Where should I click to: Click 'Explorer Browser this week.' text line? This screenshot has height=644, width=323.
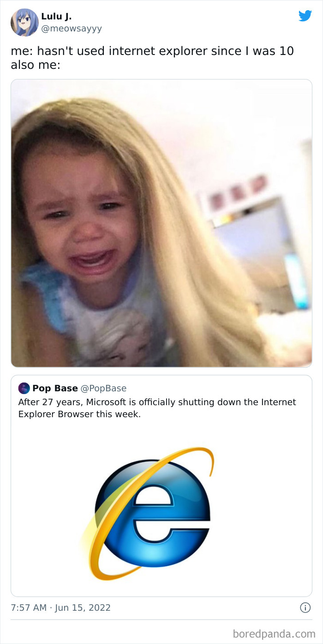coord(79,414)
